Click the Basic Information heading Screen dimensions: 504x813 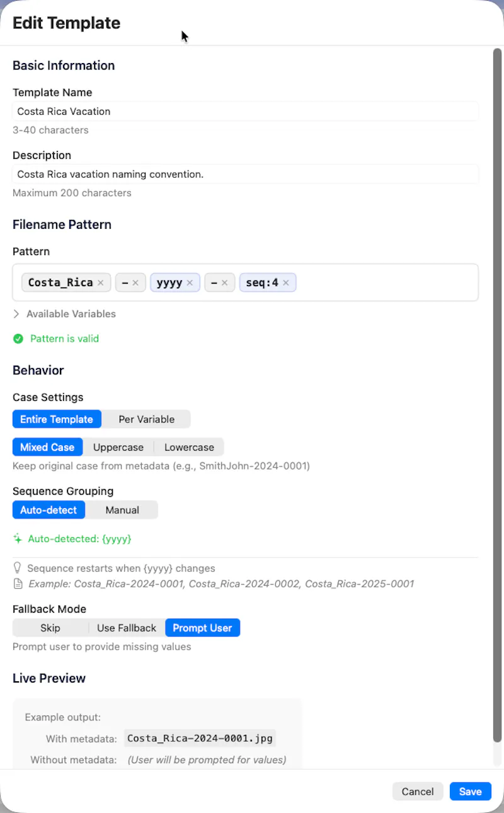click(64, 66)
